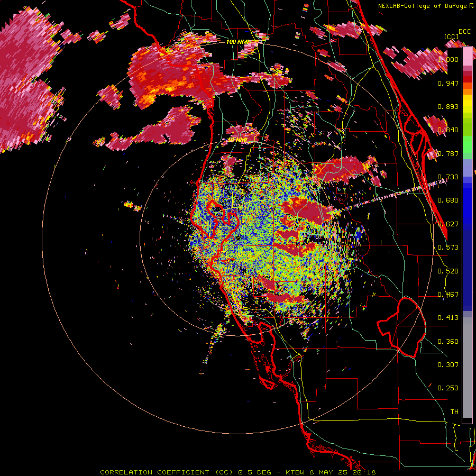Click the 0.307 legend value
476x476 pixels.
(448, 365)
